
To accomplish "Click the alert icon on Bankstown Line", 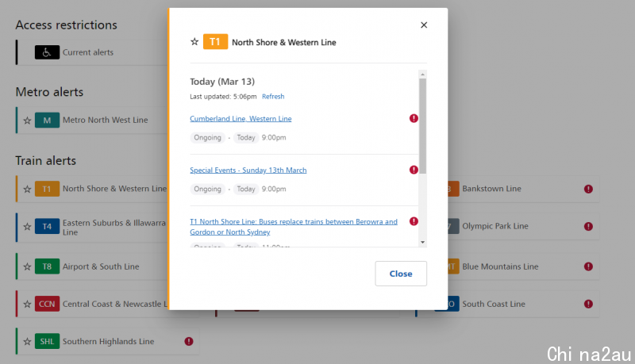I will click(588, 189).
